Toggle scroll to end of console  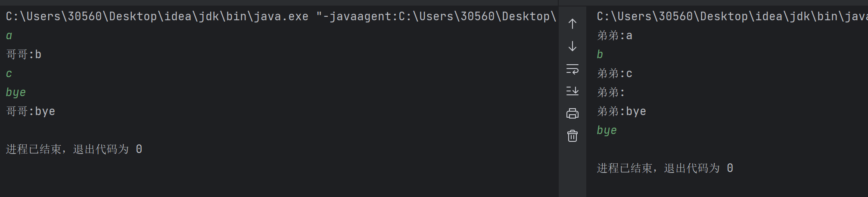pyautogui.click(x=572, y=91)
